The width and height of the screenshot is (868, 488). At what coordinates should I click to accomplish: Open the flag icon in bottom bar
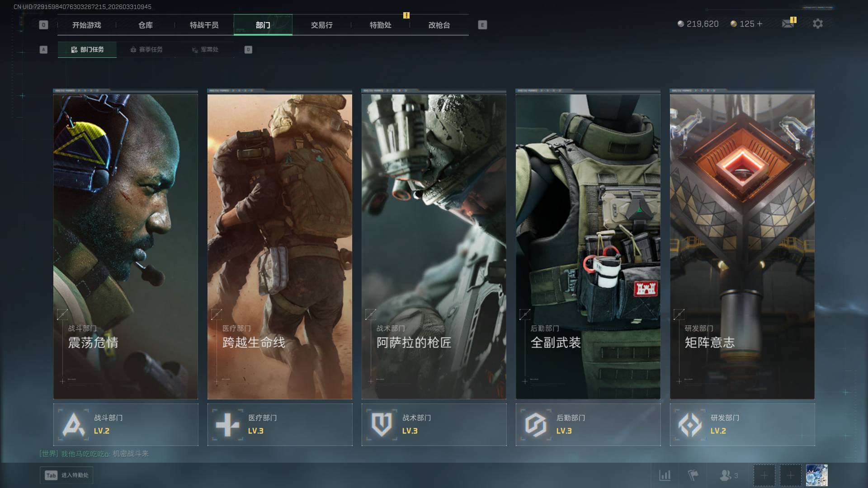[693, 475]
